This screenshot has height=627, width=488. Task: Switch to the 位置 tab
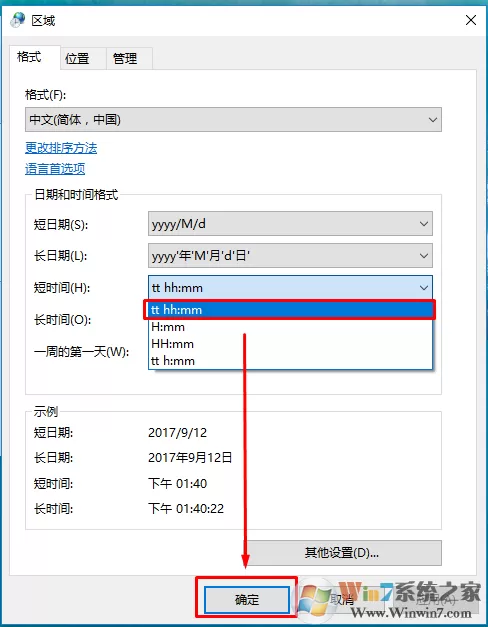(x=77, y=59)
